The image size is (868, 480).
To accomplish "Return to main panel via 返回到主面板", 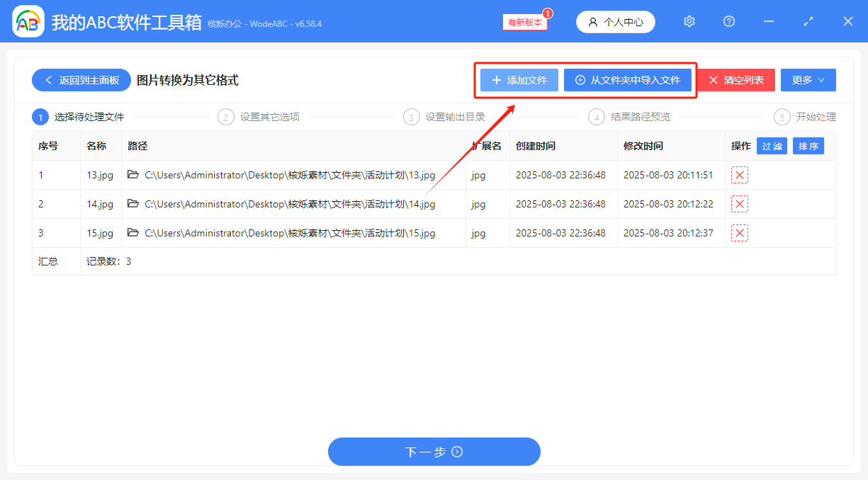I will (81, 79).
